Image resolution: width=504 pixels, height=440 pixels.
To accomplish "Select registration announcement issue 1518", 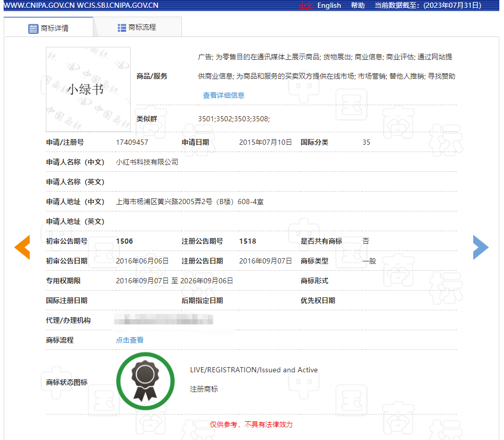I will pyautogui.click(x=248, y=241).
